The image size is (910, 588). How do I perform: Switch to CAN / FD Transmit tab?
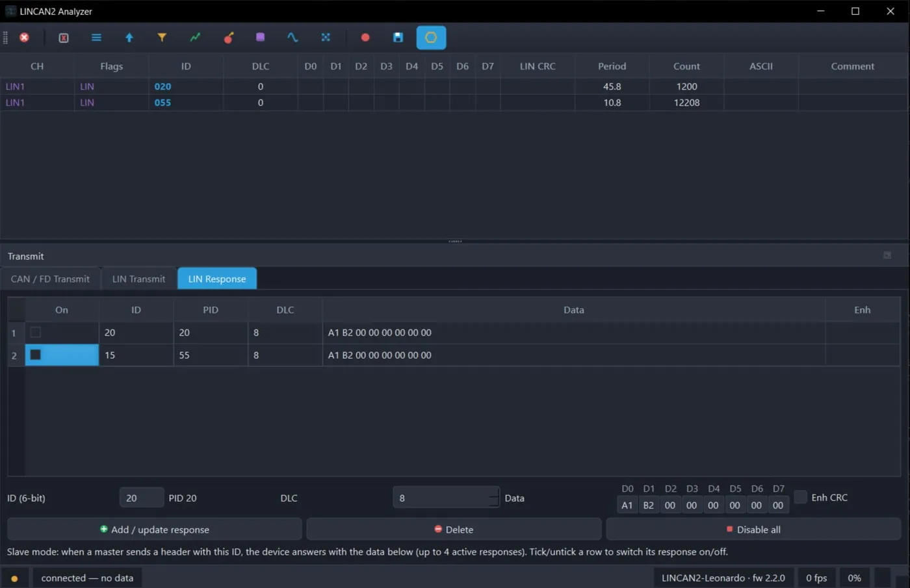[50, 279]
